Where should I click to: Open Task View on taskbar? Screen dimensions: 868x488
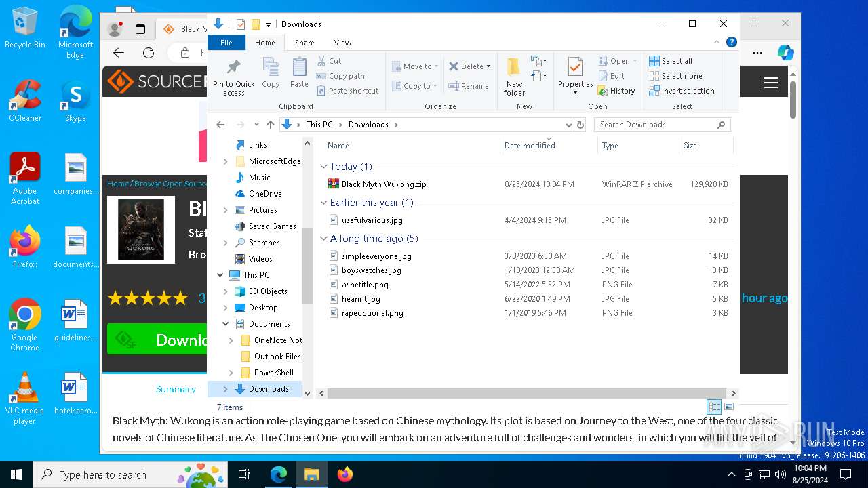click(x=244, y=474)
